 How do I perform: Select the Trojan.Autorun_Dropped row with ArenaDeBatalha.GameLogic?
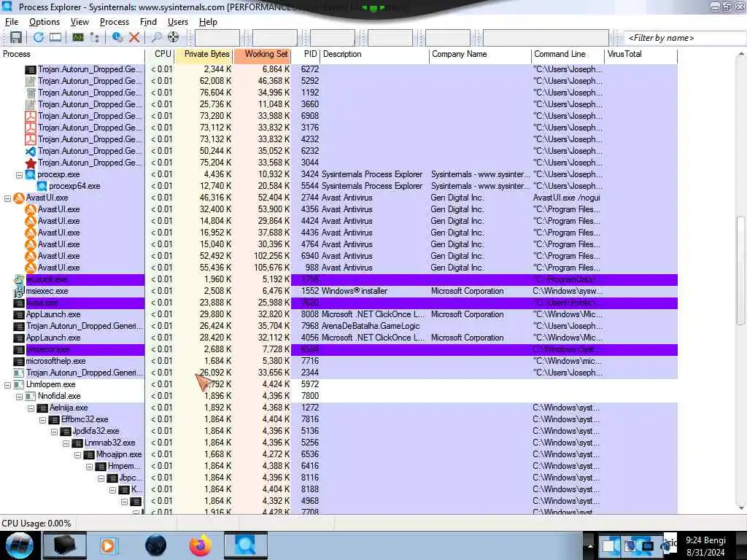(x=338, y=326)
